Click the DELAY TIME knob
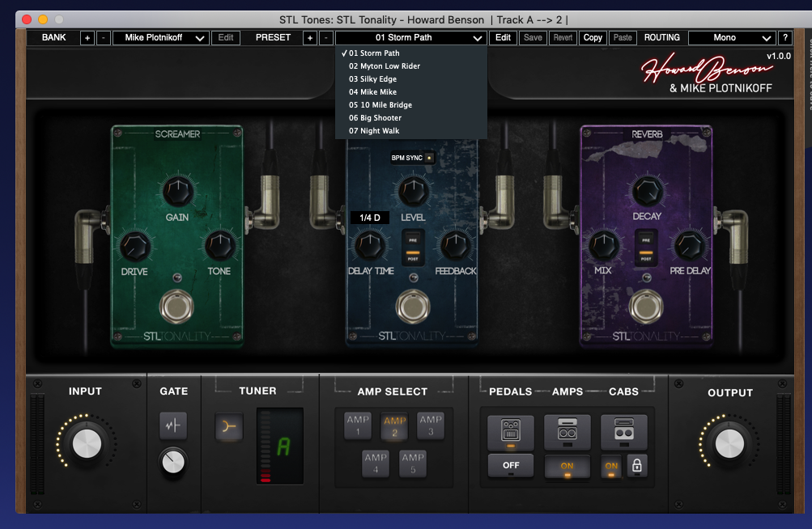Viewport: 812px width, 529px height. [x=370, y=245]
